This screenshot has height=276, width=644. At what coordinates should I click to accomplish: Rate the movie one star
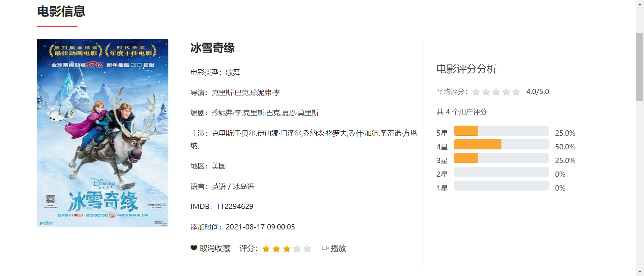tap(266, 249)
